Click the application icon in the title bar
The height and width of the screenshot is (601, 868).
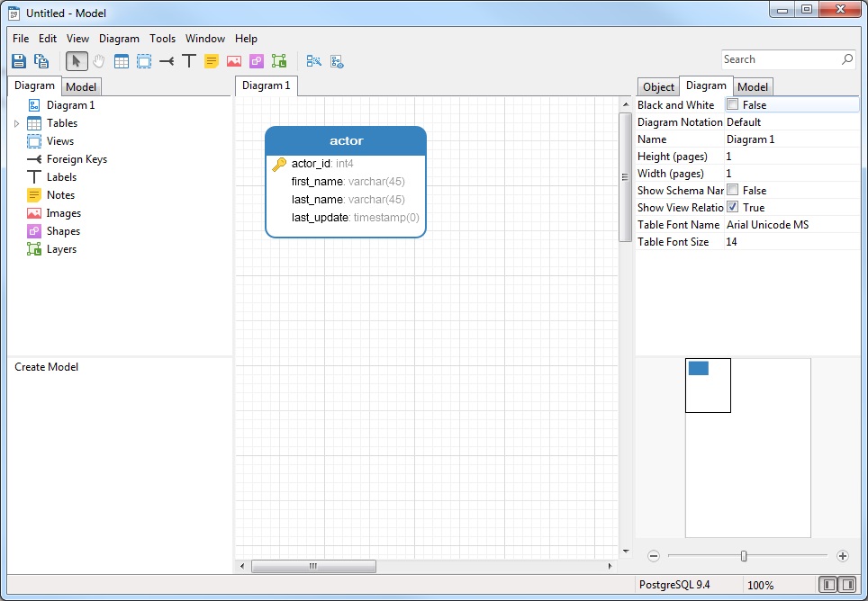pos(14,13)
